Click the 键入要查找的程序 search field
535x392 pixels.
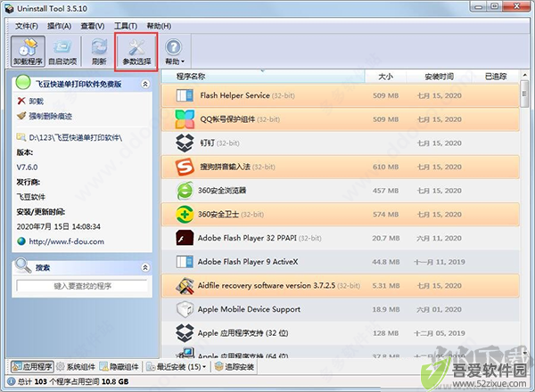(82, 286)
